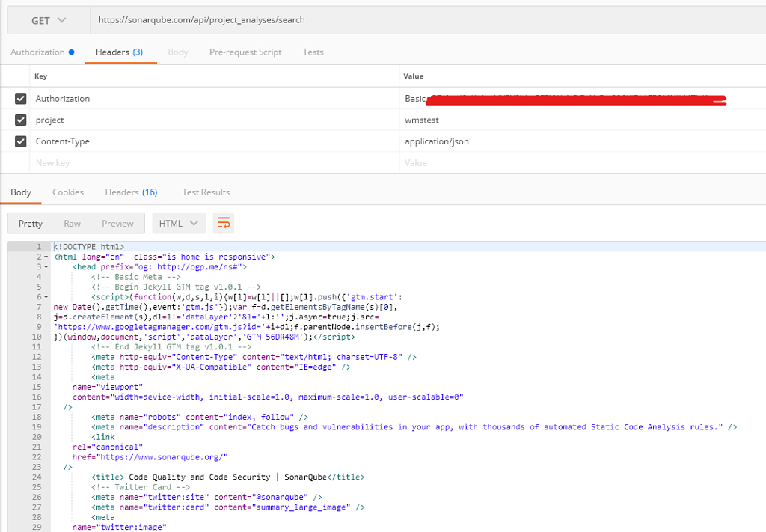
Task: Uncheck the Content-Type header checkbox
Action: (20, 141)
